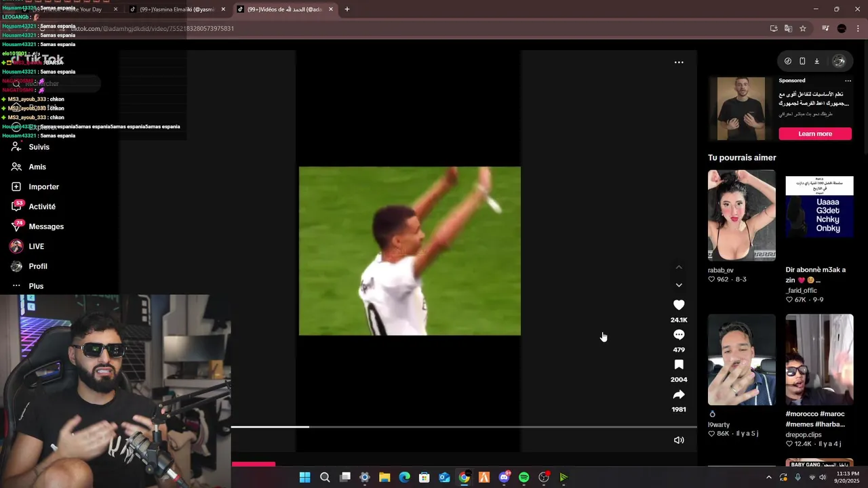Go to the next video chevron
The image size is (868, 488).
coord(679,285)
